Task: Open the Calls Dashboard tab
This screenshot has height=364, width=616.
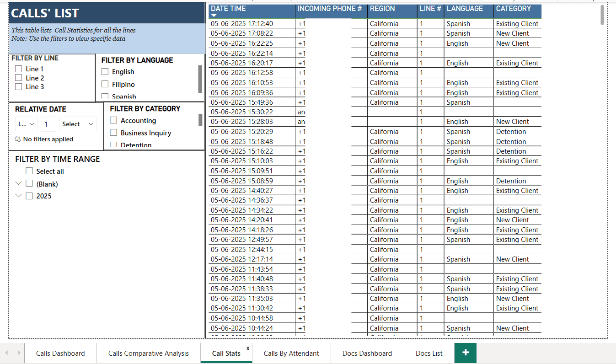Action: tap(60, 353)
